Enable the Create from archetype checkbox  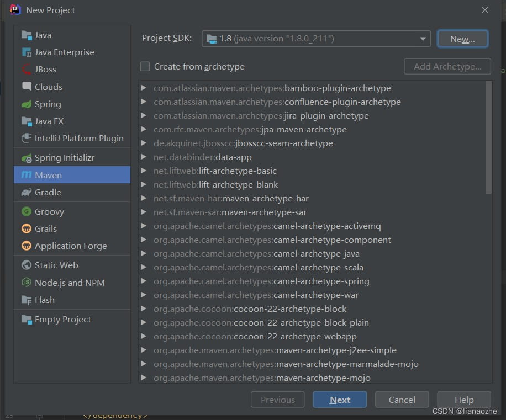click(x=145, y=66)
